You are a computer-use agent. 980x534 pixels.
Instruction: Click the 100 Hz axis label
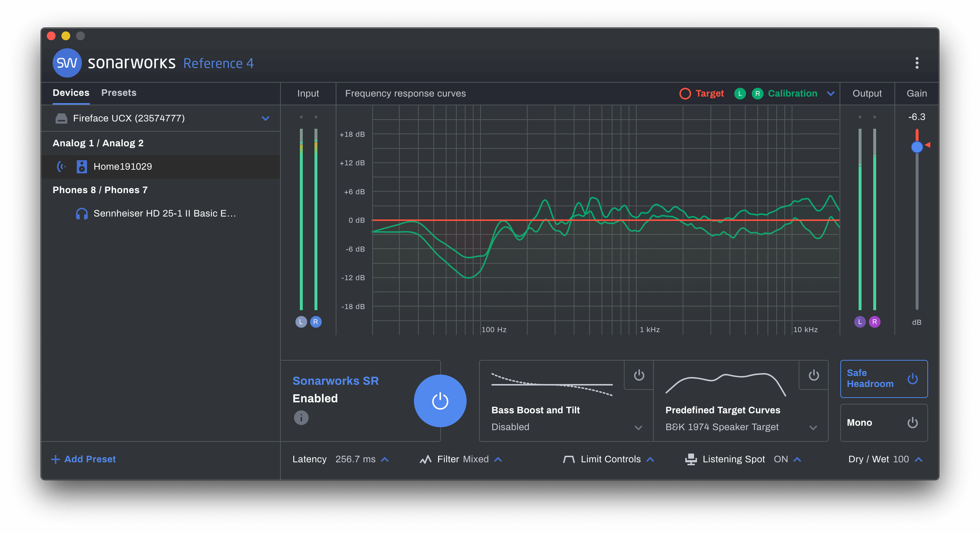tap(494, 329)
